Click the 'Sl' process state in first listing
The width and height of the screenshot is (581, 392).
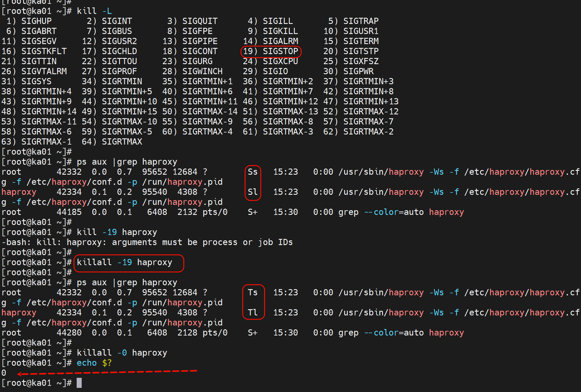pos(252,192)
